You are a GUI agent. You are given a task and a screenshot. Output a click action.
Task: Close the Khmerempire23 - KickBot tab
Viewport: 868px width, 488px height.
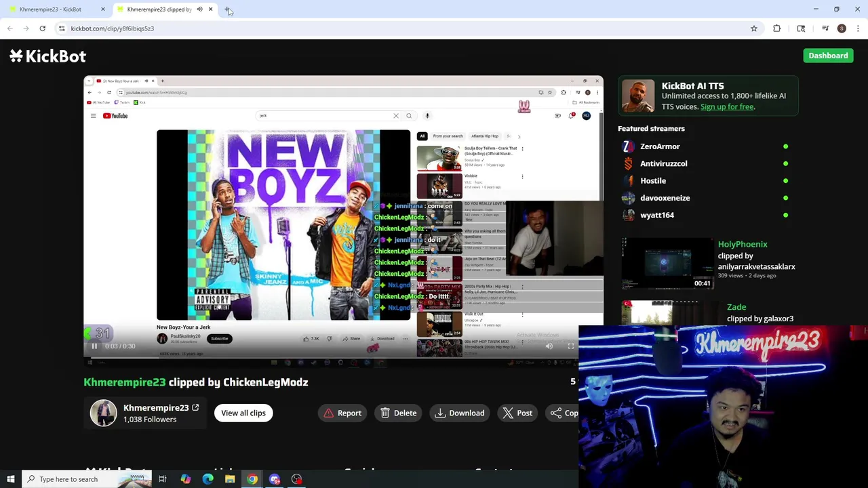coord(103,9)
